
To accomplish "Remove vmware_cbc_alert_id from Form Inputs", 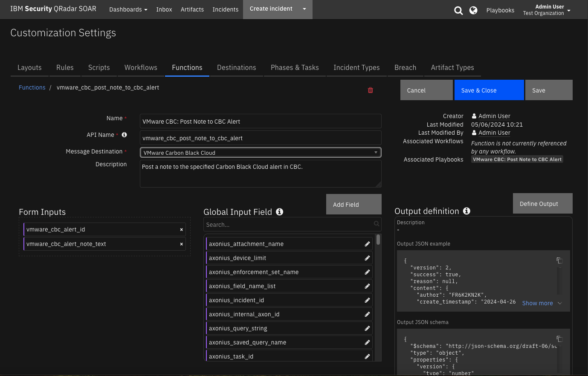I will [x=182, y=230].
